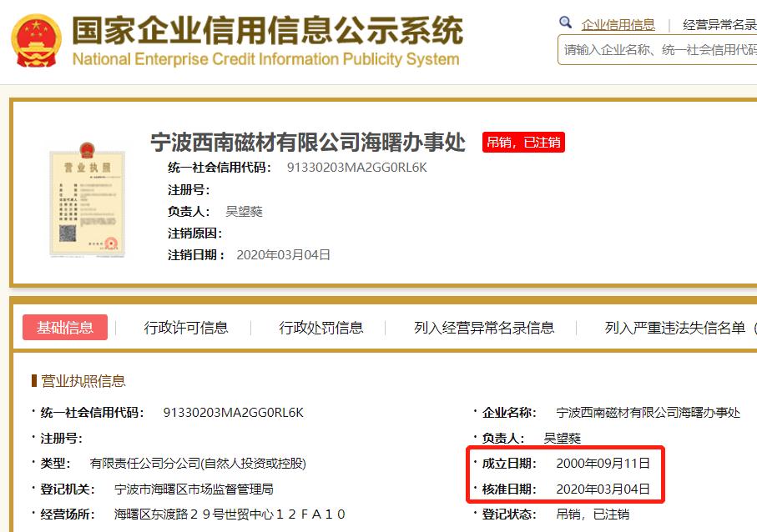
Task: Click the 登记机关 value 宁波市海曙区市场监督管理局
Action: click(x=194, y=489)
